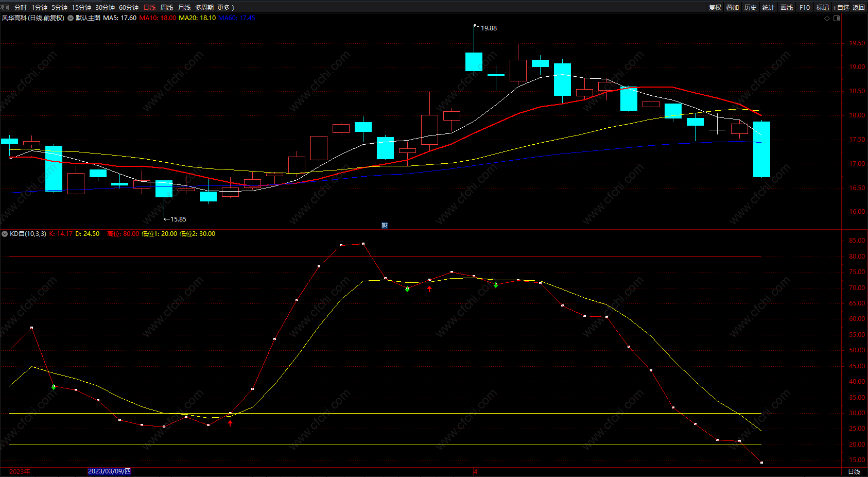
Task: Click the 高位: 80.00 parameter
Action: tap(123, 234)
